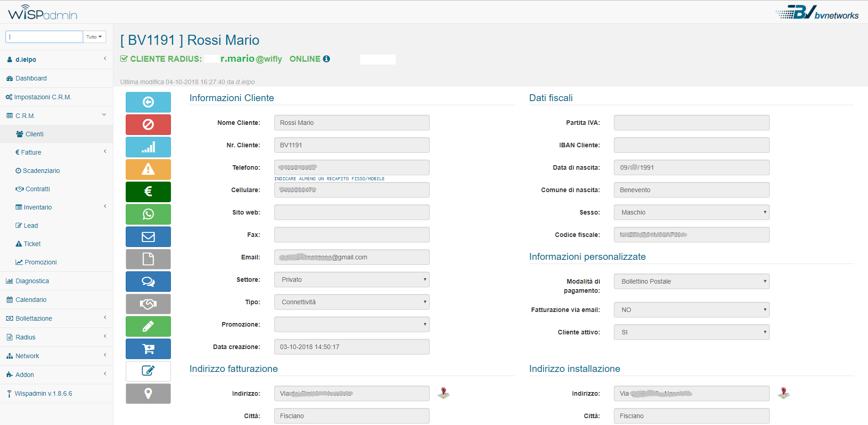This screenshot has width=868, height=425.
Task: Open the green Euro billing button
Action: [x=148, y=192]
